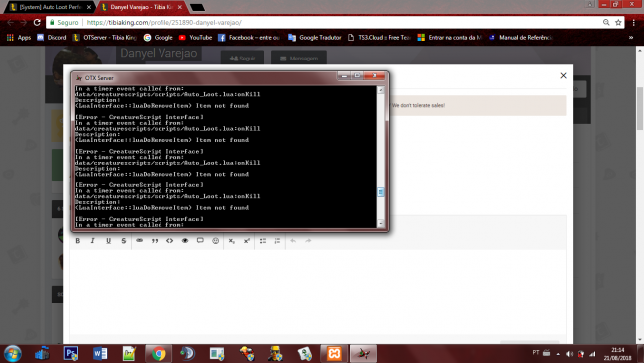Switch to the Auto Loot Perfeito browser tab

51,7
